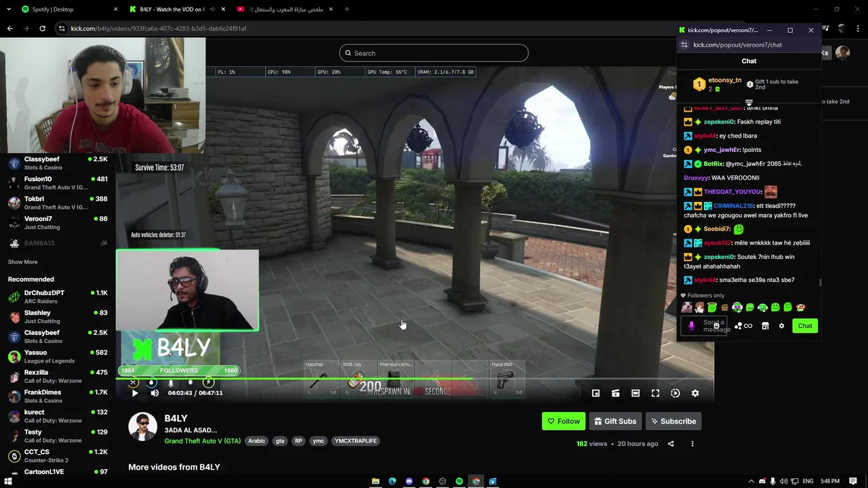Go back in browser history
The width and height of the screenshot is (868, 488).
tap(9, 28)
